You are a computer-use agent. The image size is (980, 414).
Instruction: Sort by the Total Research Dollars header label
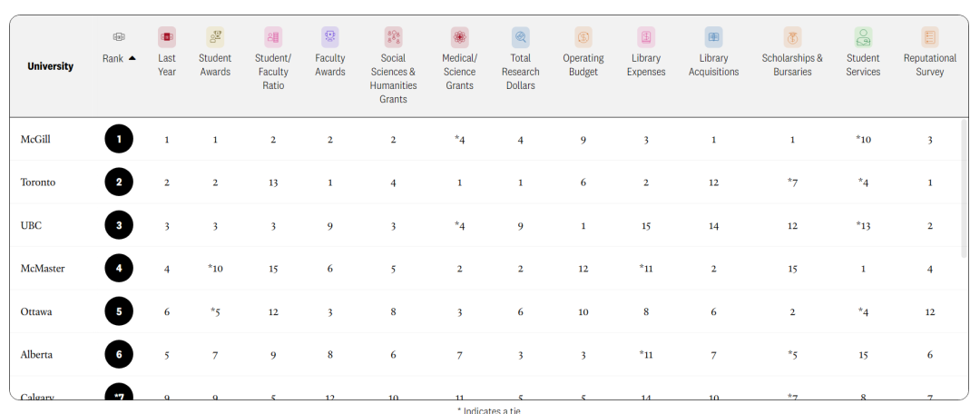coord(520,72)
